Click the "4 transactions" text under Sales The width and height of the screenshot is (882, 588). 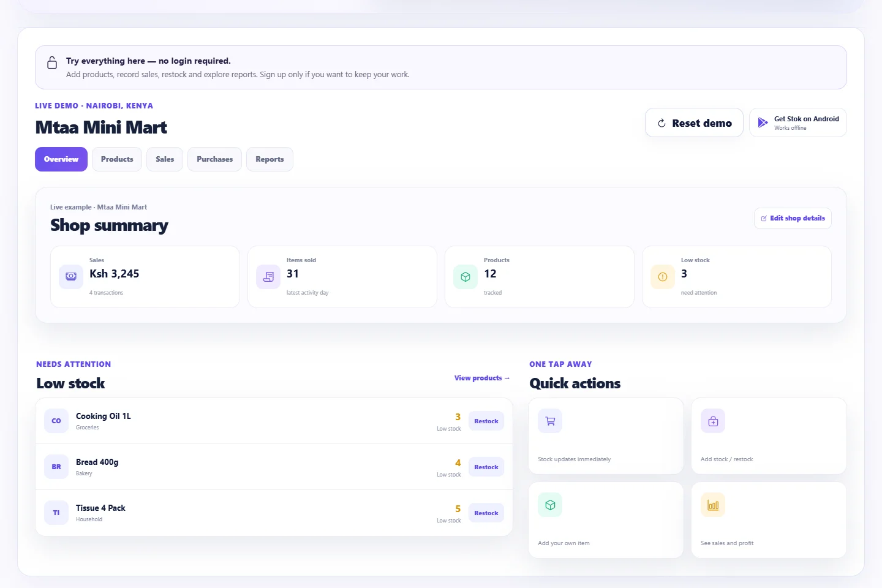(107, 293)
